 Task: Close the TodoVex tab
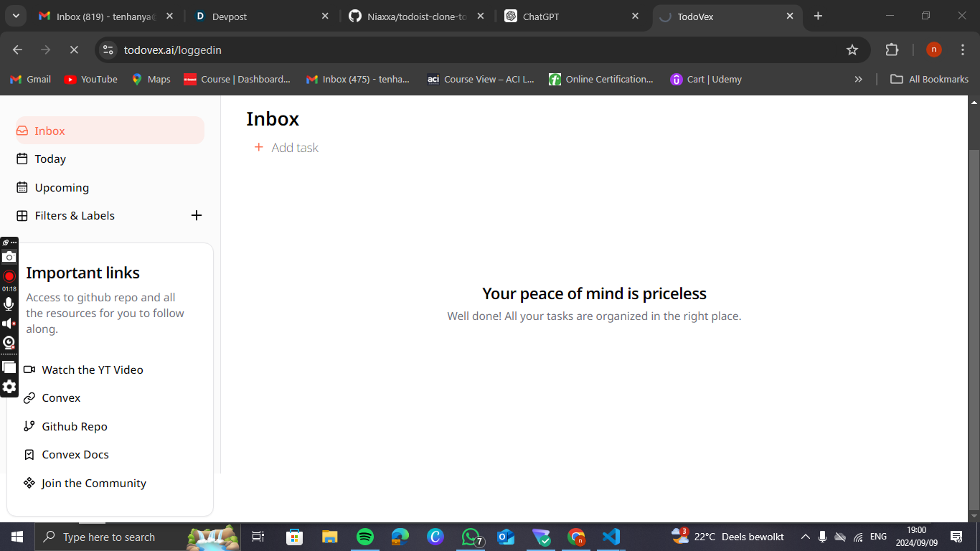tap(790, 16)
